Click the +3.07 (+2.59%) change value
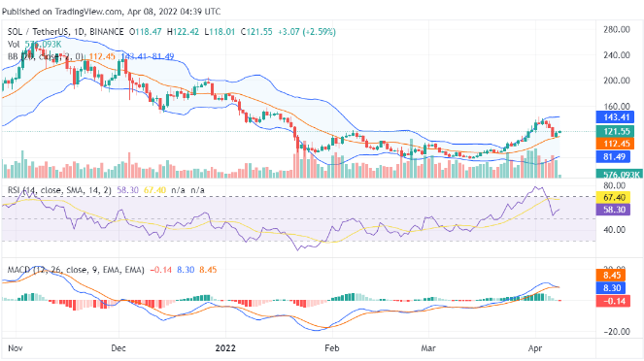This screenshot has height=361, width=644. pos(307,32)
